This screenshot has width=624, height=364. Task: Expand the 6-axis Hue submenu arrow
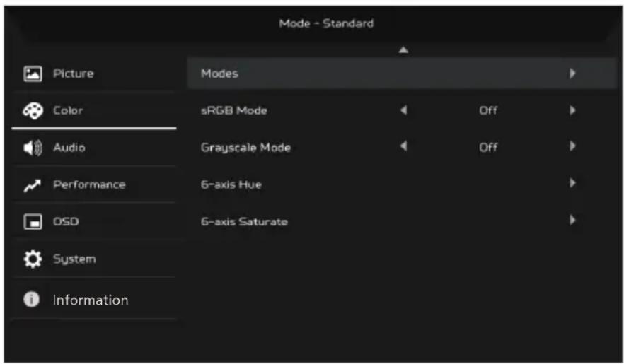[x=572, y=183]
